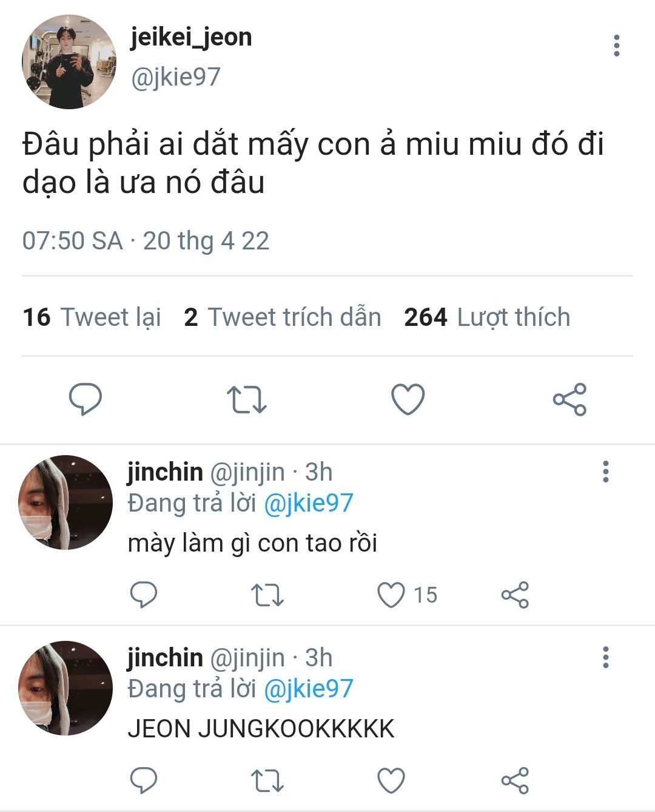Image resolution: width=655 pixels, height=812 pixels.
Task: Retweet the 'mày làm gì con tao rồi' reply
Action: coord(267,595)
